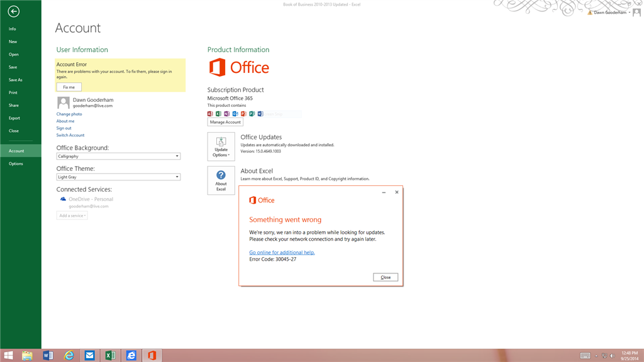The height and width of the screenshot is (362, 644).
Task: Expand the Add a service menu
Action: point(71,215)
